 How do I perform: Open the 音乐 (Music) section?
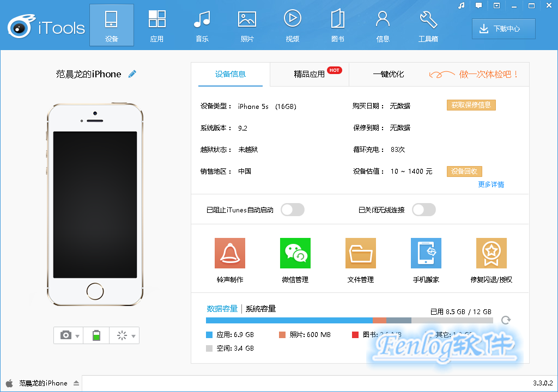(202, 25)
